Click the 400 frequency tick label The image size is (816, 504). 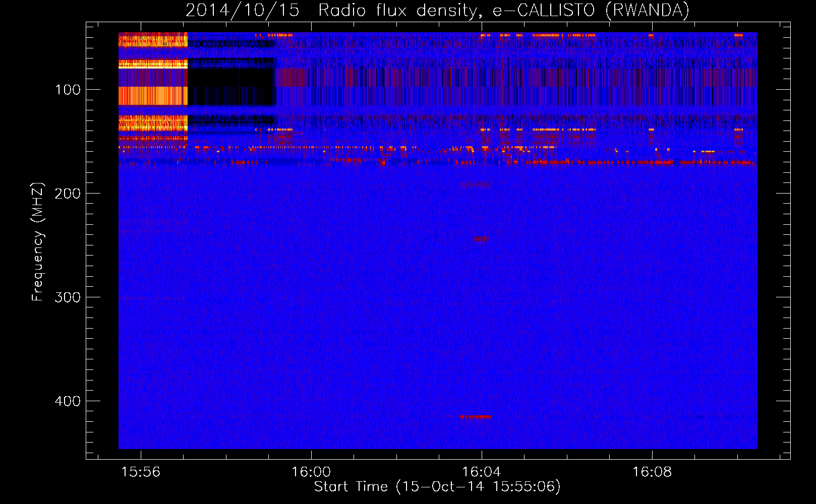tap(68, 401)
